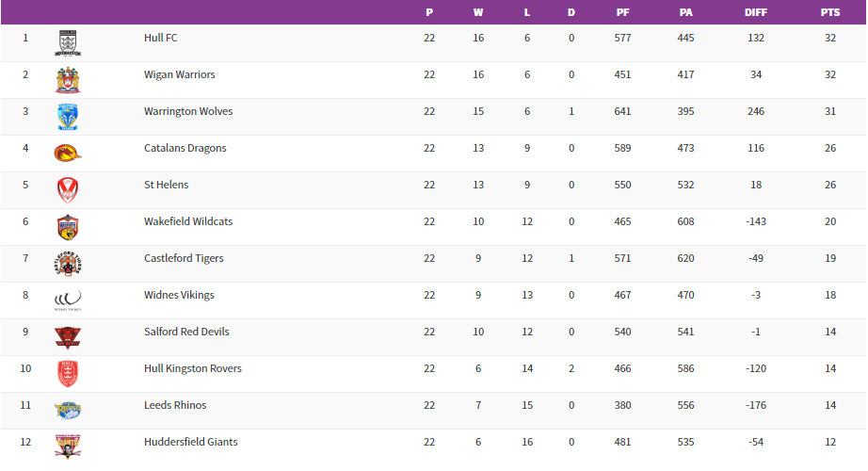Click the PA column header
This screenshot has width=868, height=471.
point(685,12)
